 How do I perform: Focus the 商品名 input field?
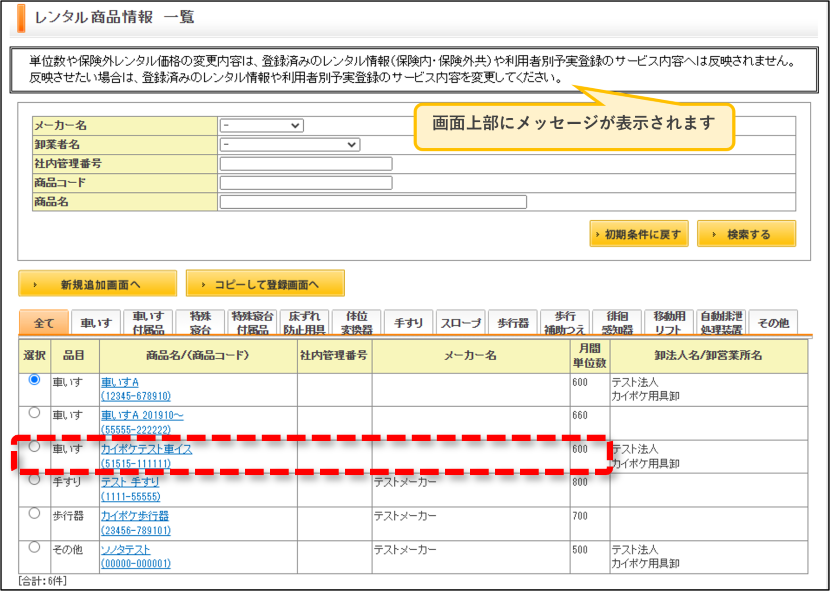point(373,202)
